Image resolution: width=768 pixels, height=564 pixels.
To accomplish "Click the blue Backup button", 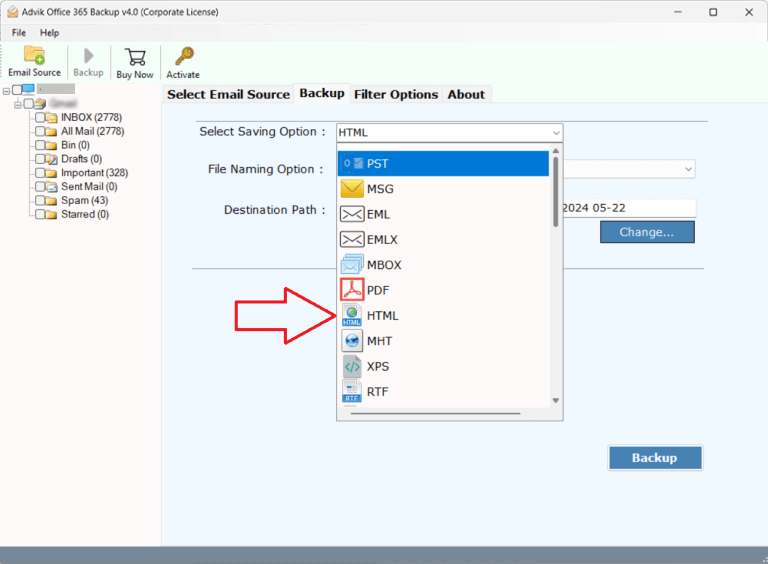I will click(x=655, y=458).
